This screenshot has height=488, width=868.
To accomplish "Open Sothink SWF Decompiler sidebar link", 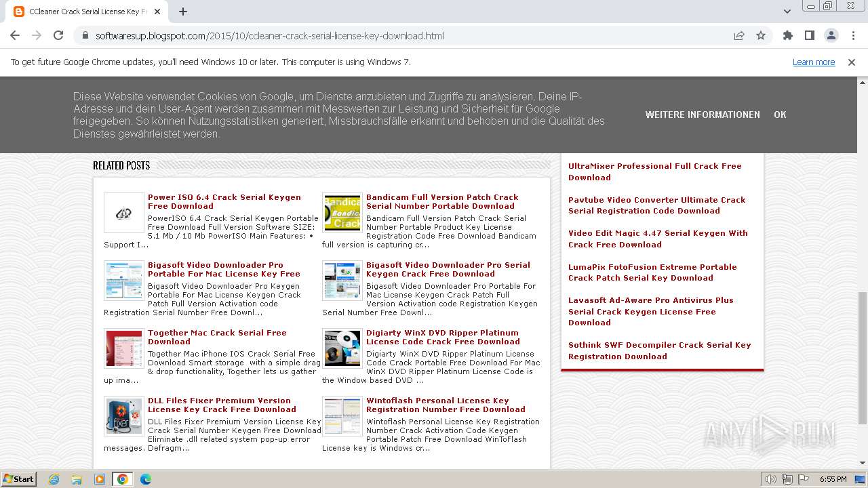I will [x=660, y=350].
